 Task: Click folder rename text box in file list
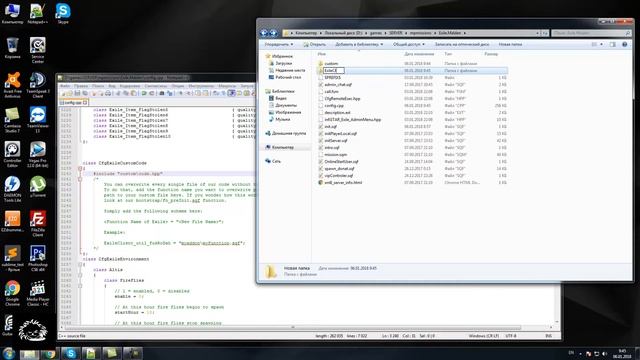tap(334, 71)
